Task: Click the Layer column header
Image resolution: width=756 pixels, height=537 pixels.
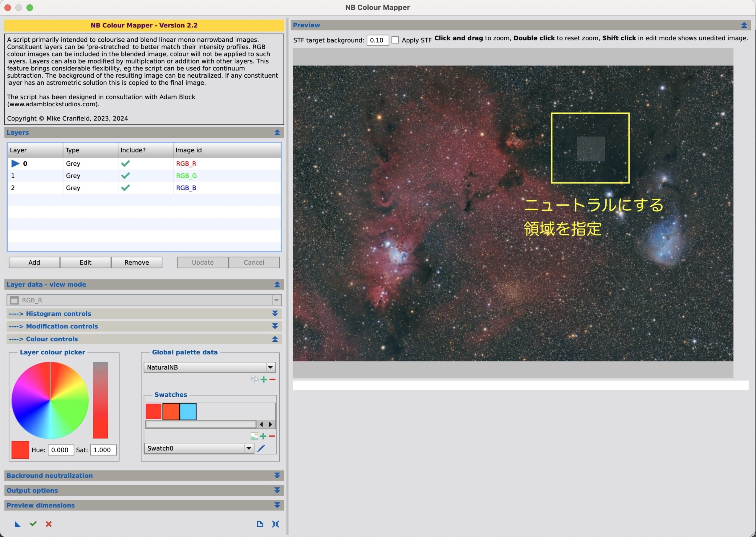Action: tap(35, 150)
